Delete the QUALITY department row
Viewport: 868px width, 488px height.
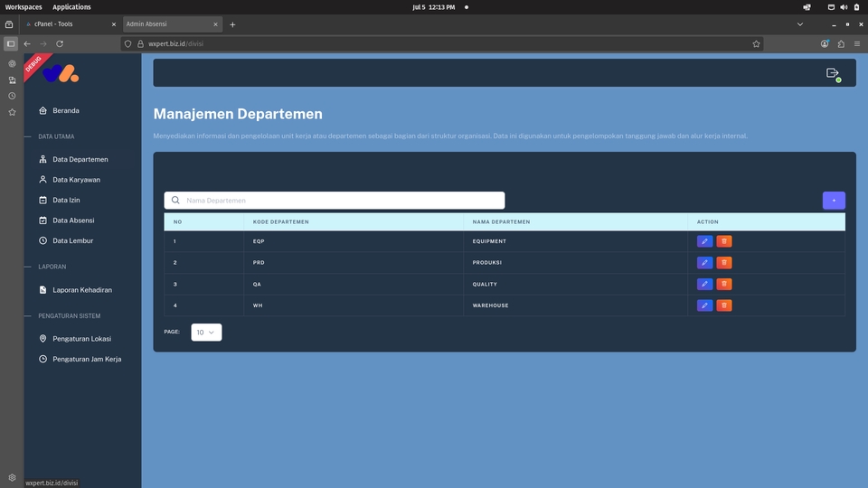tap(724, 284)
